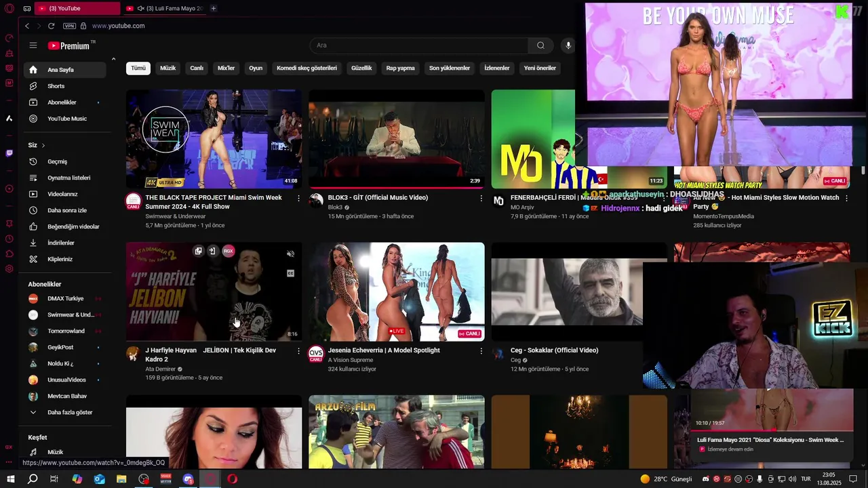Open Opera sidebar settings gear
Screen dimensions: 868x488
click(9, 268)
